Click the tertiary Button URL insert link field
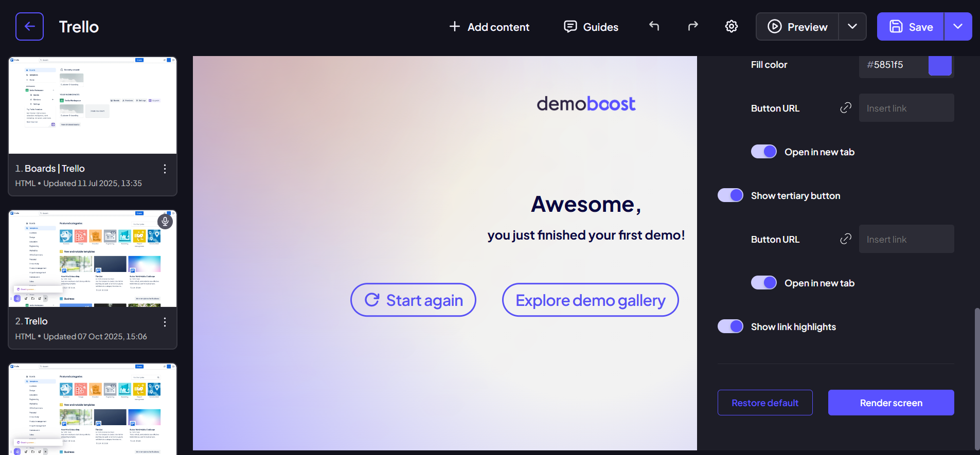The width and height of the screenshot is (980, 455). [906, 239]
